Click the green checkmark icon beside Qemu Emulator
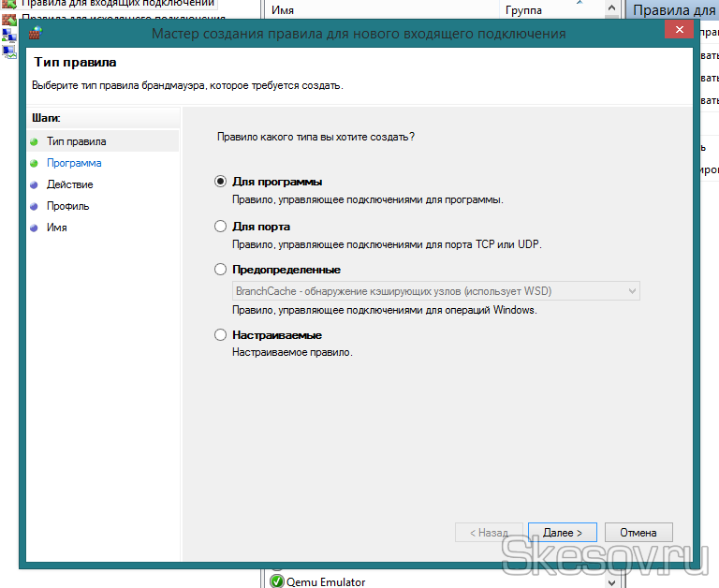Viewport: 719px width, 588px height. pos(276,581)
